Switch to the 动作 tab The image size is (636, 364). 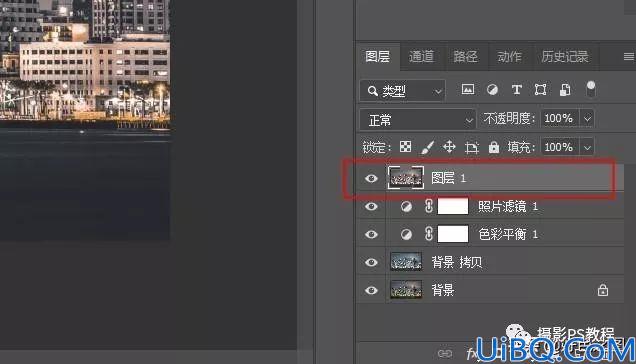click(509, 56)
